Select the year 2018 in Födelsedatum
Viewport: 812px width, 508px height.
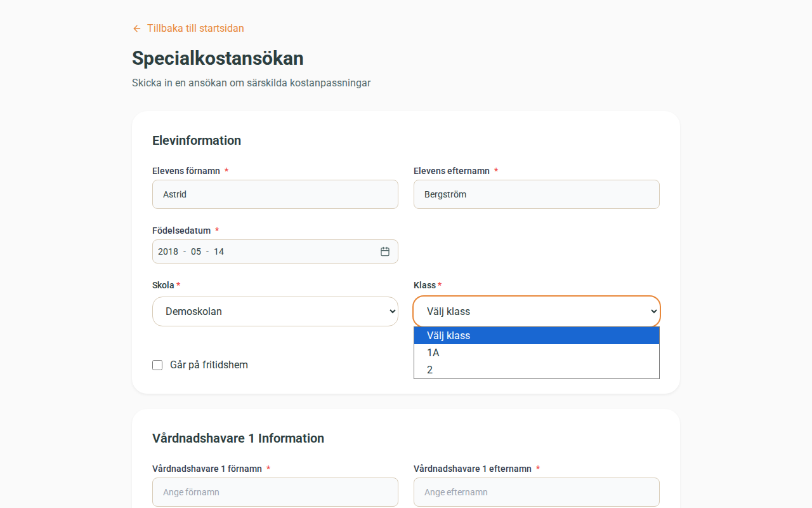pyautogui.click(x=168, y=251)
